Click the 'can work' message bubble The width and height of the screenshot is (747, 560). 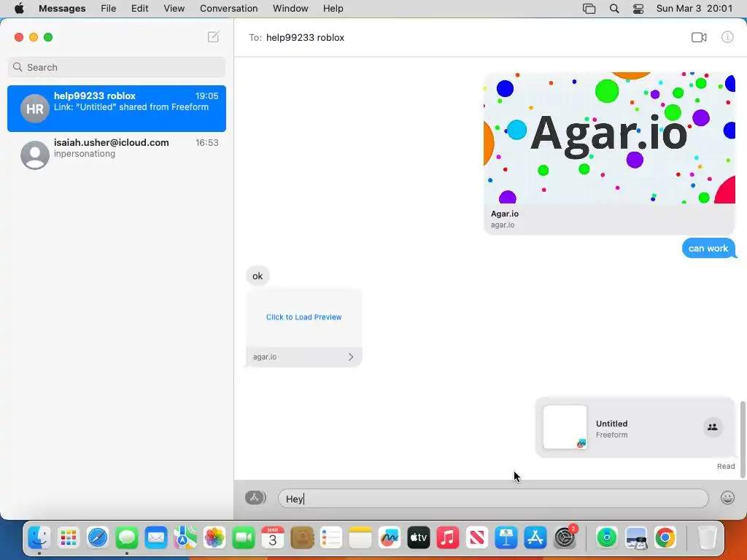708,248
